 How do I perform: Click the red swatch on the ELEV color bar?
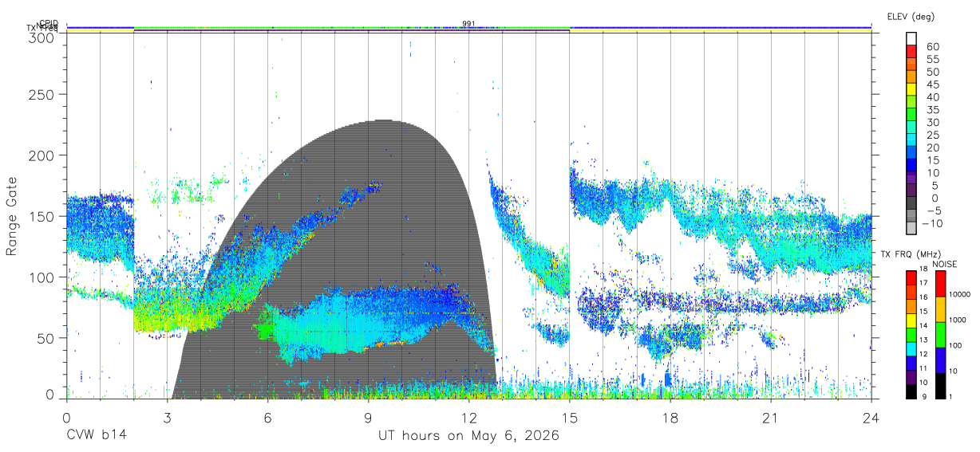[x=911, y=51]
